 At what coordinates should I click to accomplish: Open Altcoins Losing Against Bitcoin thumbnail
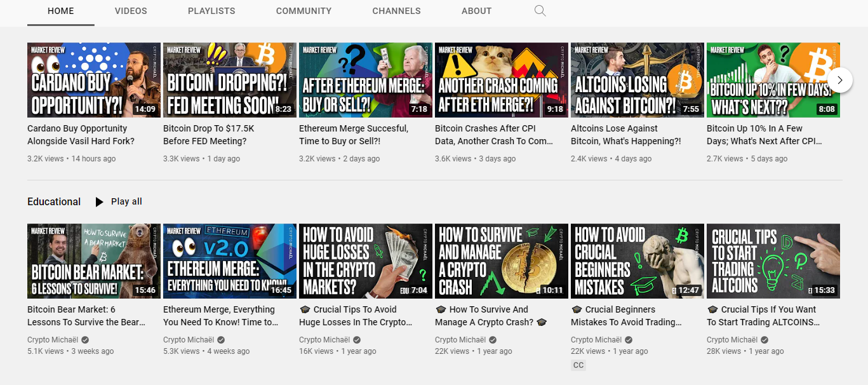coord(638,80)
